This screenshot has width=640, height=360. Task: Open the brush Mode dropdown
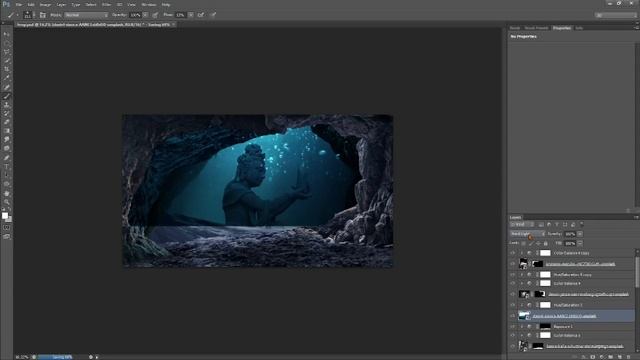86,15
